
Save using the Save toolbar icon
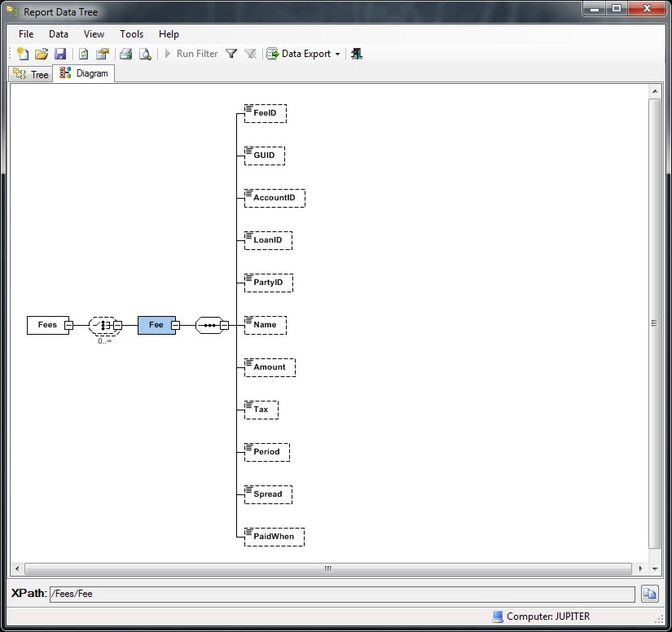(x=60, y=53)
